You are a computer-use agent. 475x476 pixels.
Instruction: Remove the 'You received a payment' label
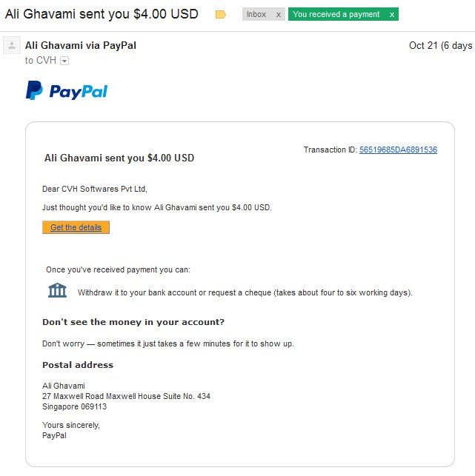pos(392,15)
